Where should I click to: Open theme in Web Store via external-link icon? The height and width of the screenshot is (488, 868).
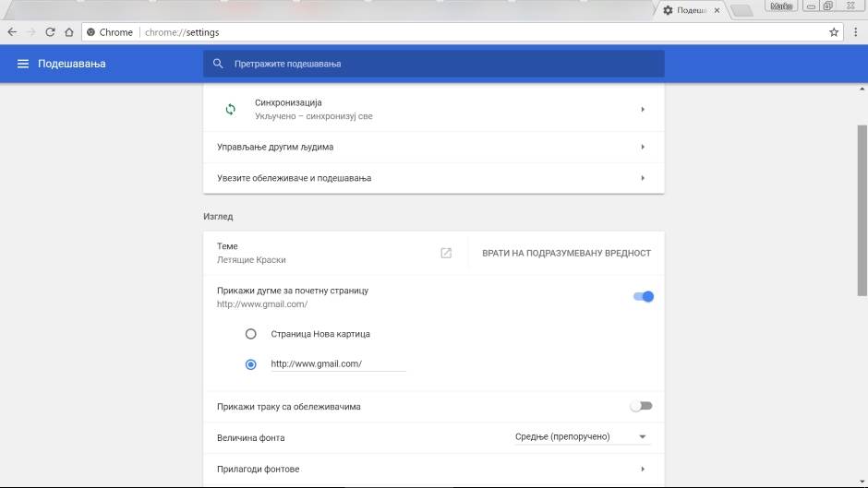pyautogui.click(x=446, y=253)
